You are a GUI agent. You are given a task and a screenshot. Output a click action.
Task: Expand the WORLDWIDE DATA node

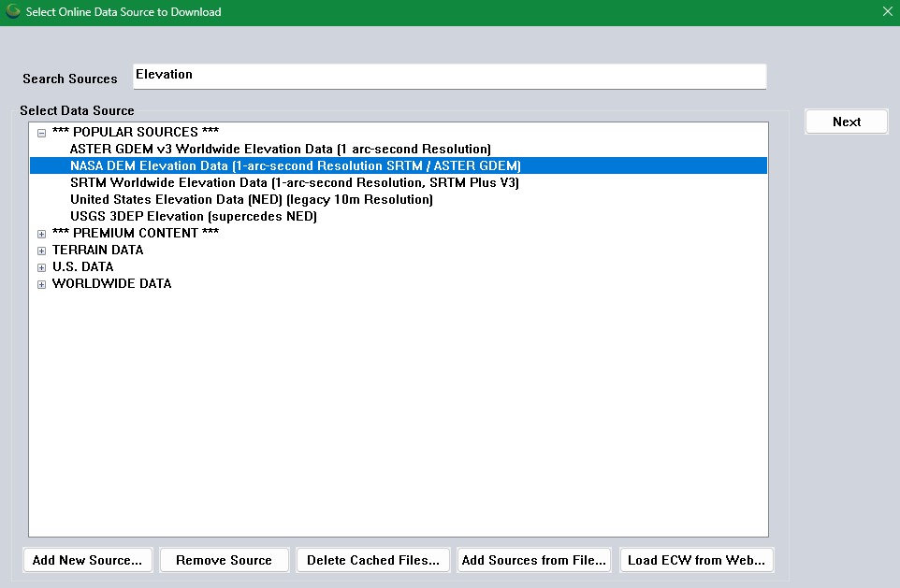click(41, 284)
